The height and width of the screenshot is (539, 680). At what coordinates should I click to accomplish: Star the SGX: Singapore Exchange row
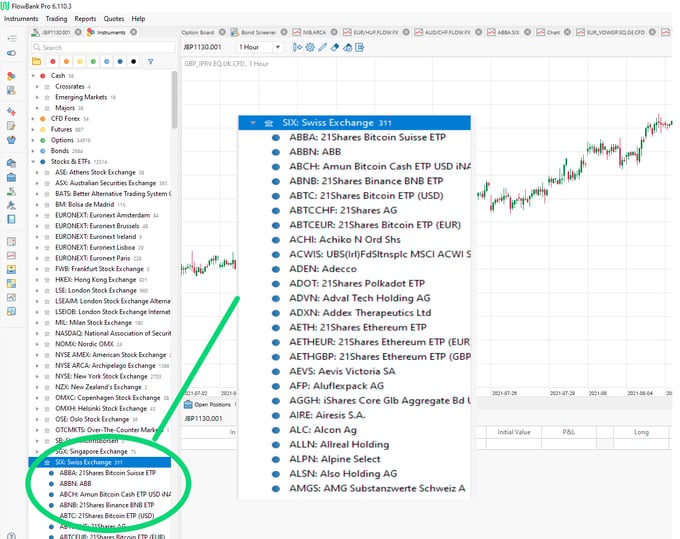[x=47, y=452]
